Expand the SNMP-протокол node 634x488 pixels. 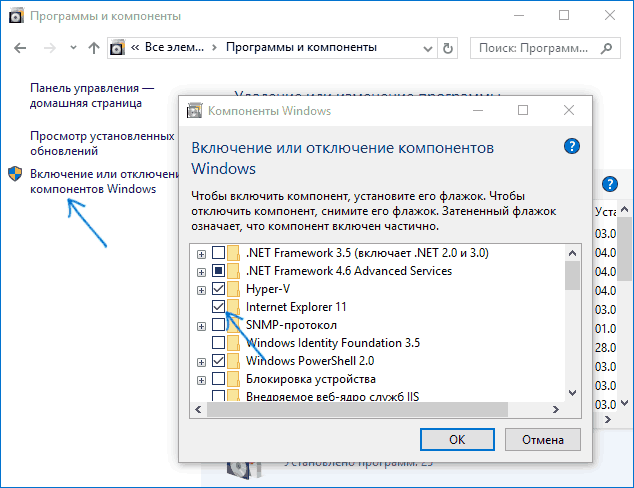coord(201,326)
